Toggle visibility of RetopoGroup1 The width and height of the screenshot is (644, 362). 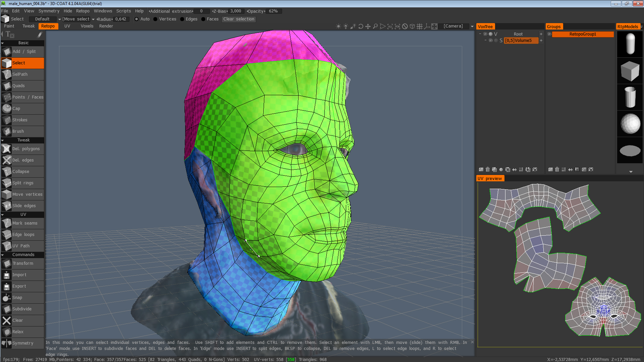tap(549, 34)
